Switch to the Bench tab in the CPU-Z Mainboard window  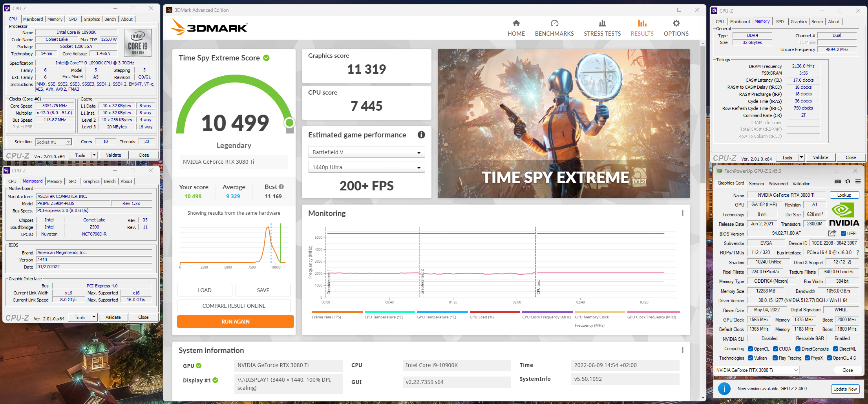pos(110,181)
